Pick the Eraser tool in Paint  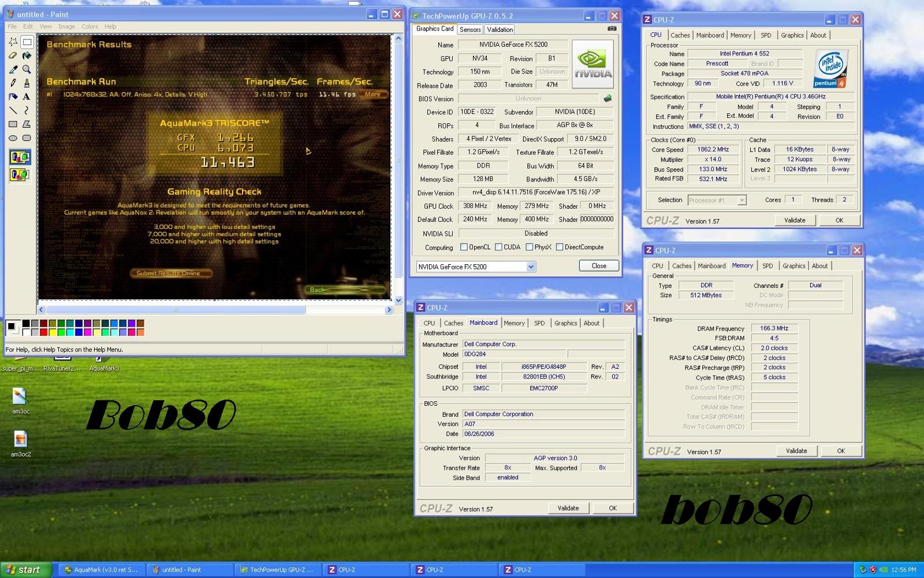[x=13, y=56]
